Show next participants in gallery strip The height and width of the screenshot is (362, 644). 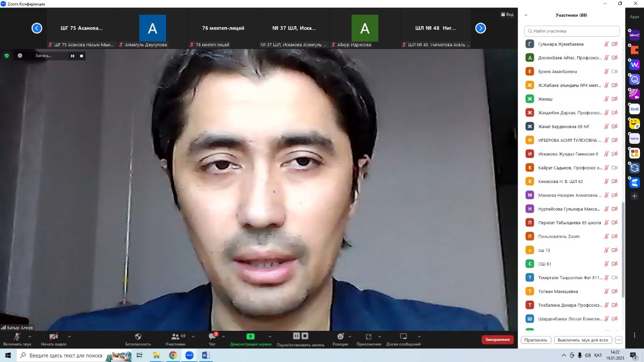480,28
